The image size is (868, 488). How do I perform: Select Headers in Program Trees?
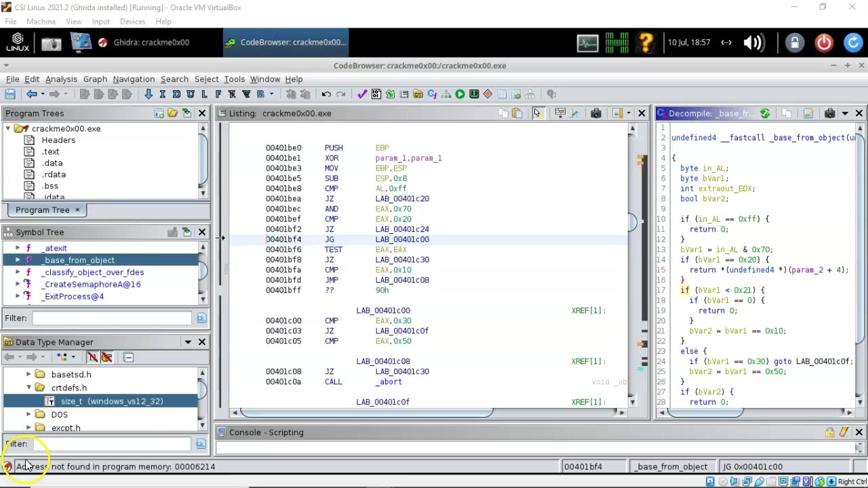point(58,140)
